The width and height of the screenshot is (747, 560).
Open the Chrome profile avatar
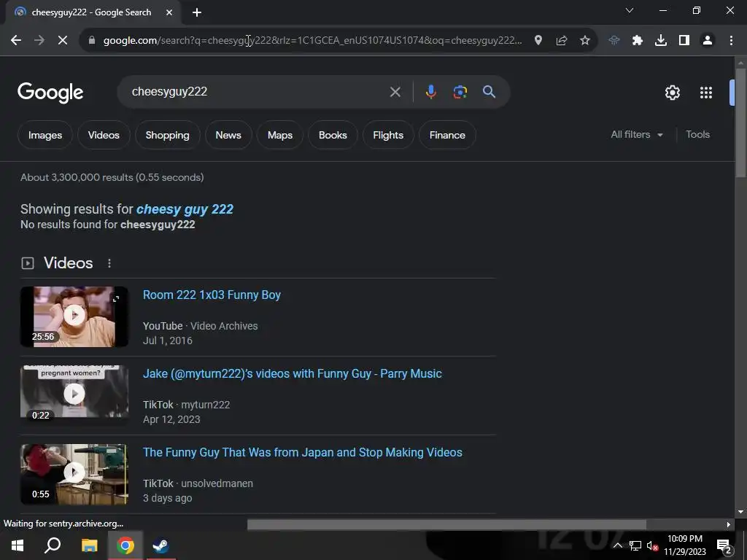[x=708, y=41]
